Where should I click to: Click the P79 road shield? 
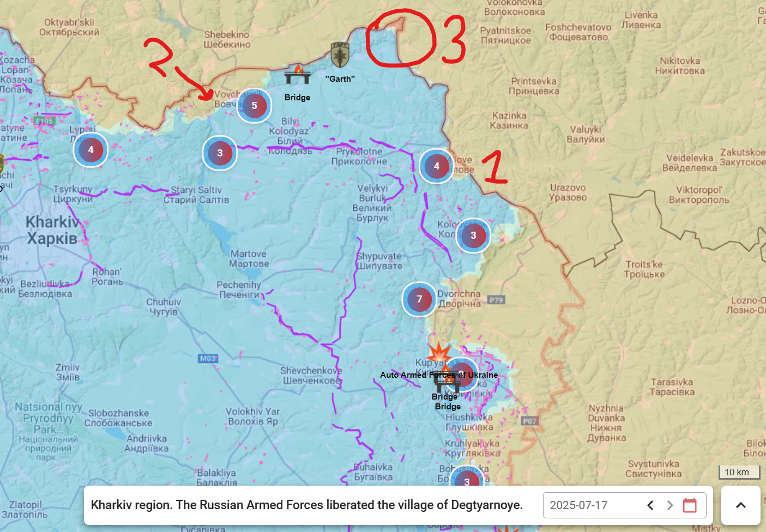496,300
